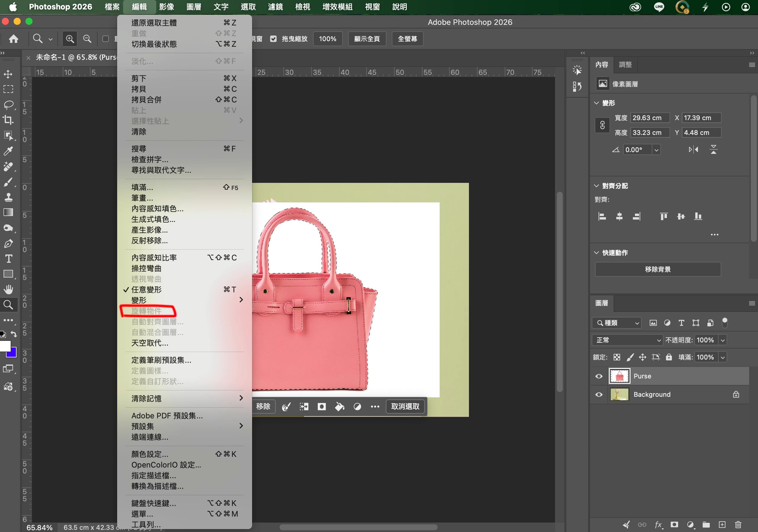
Task: Click the 取消選取 button
Action: pyautogui.click(x=405, y=406)
